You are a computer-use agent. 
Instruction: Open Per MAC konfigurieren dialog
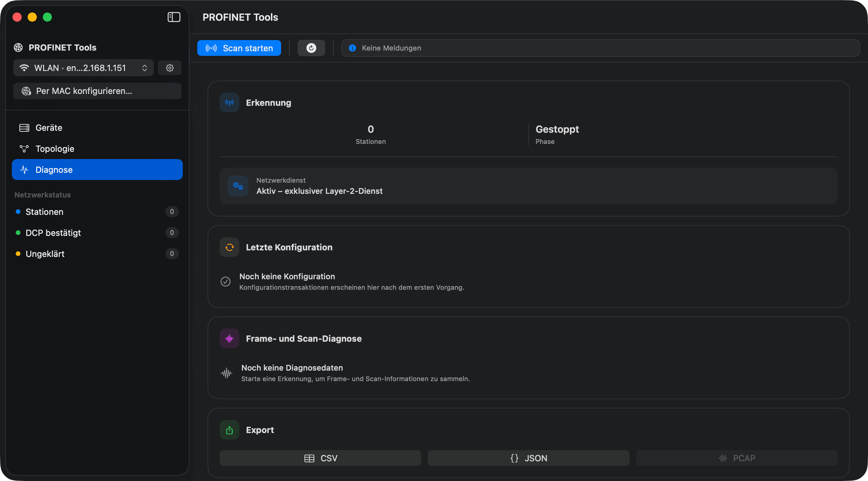point(97,91)
